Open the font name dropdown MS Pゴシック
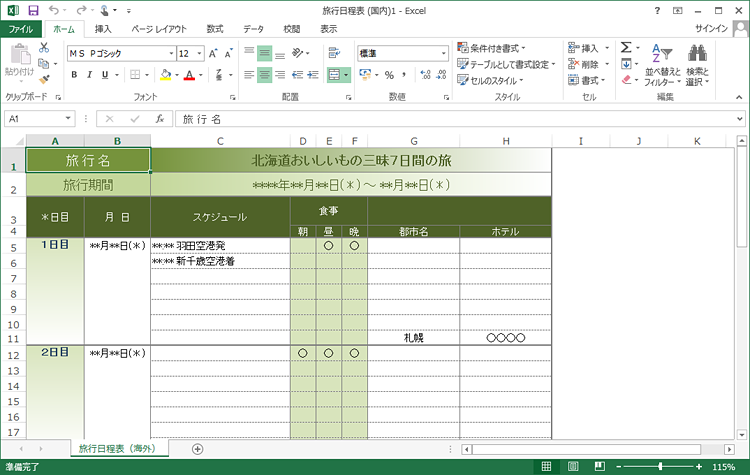The height and width of the screenshot is (475, 750). tap(171, 53)
